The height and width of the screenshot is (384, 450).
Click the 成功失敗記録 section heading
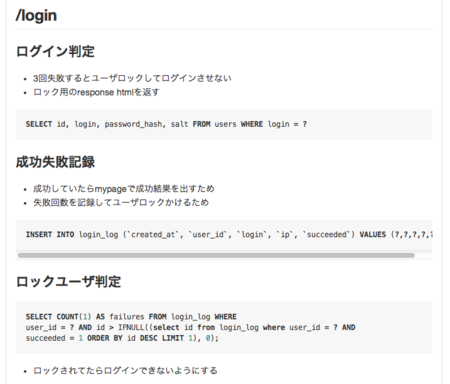pos(55,162)
